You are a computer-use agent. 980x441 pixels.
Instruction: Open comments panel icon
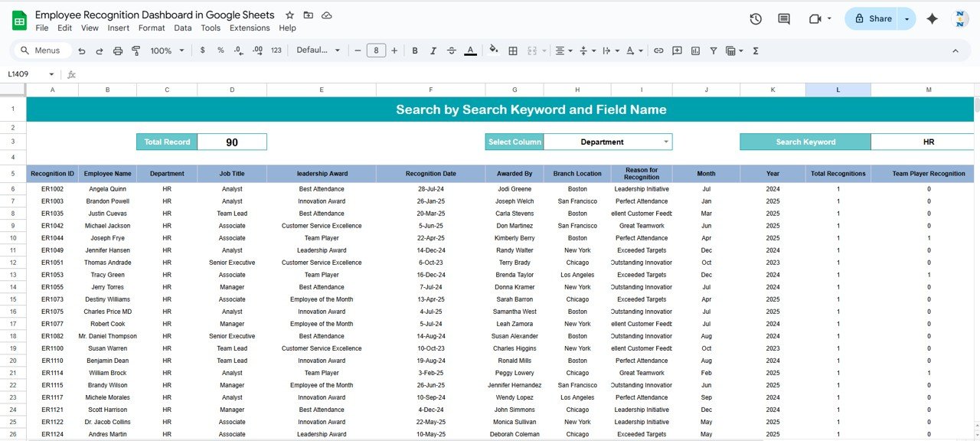point(783,19)
